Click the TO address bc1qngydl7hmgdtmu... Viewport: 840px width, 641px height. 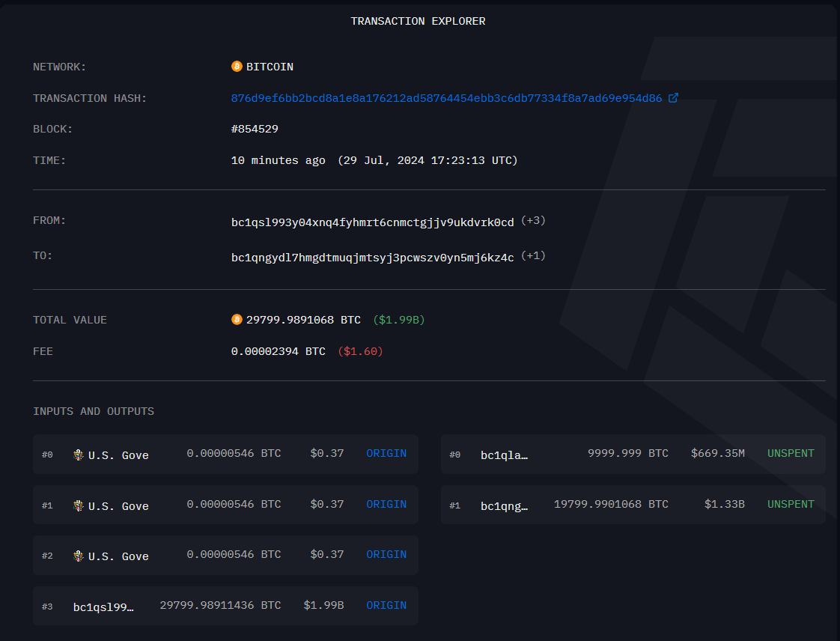(x=372, y=258)
